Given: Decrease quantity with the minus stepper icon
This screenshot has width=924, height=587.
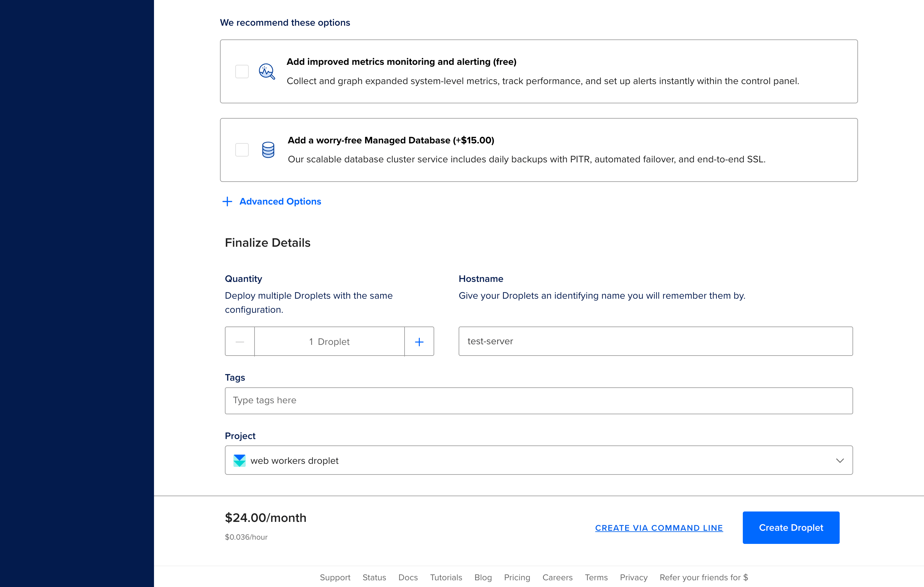Looking at the screenshot, I should (x=240, y=341).
